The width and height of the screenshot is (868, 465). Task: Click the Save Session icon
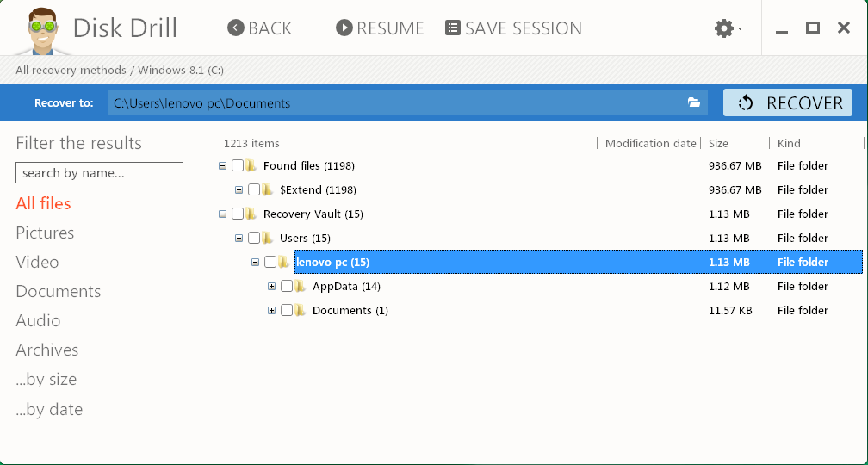click(453, 28)
